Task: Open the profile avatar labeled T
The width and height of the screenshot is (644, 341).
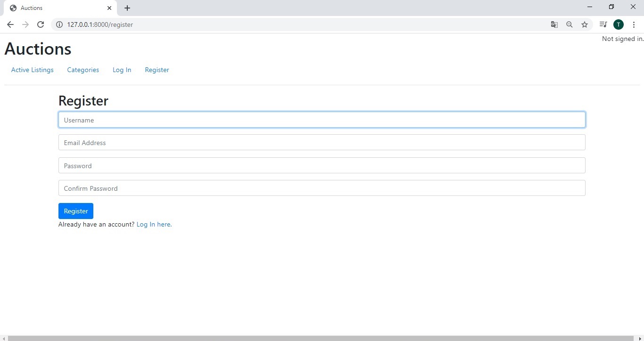Action: 619,24
